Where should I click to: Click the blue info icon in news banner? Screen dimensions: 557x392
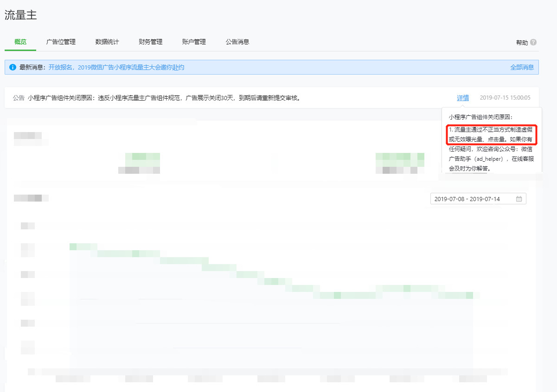[13, 67]
